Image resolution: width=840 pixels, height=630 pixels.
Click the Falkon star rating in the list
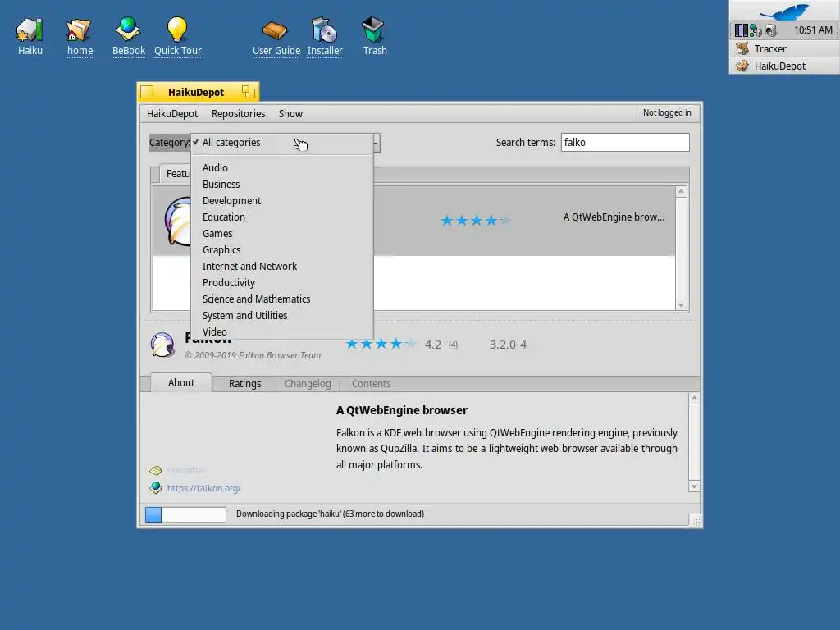point(476,221)
